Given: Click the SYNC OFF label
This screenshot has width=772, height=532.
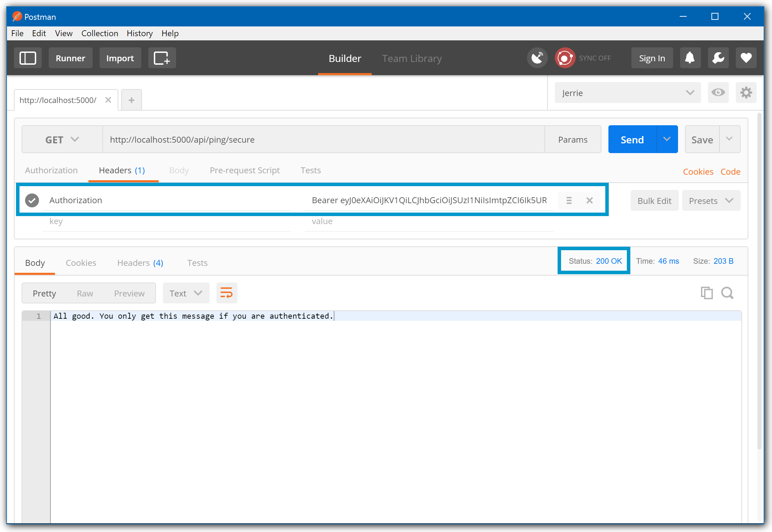Looking at the screenshot, I should (x=595, y=58).
